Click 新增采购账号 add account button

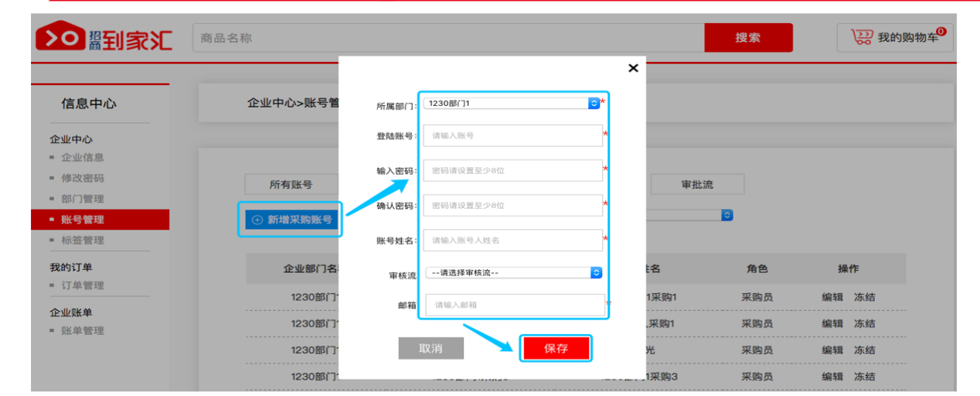[293, 220]
